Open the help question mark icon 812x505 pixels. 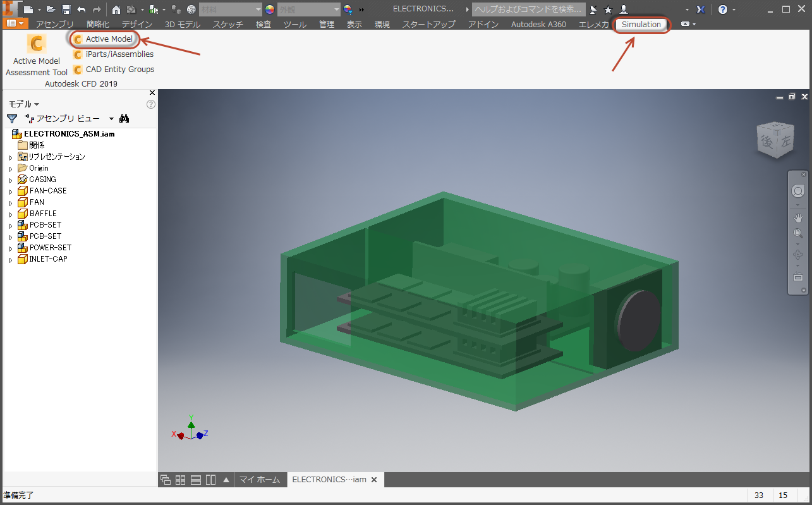pos(723,9)
